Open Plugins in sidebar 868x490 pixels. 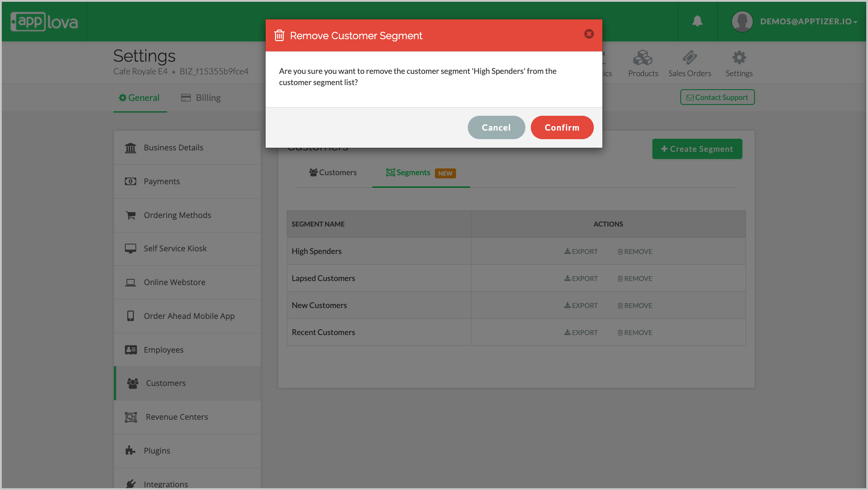157,451
